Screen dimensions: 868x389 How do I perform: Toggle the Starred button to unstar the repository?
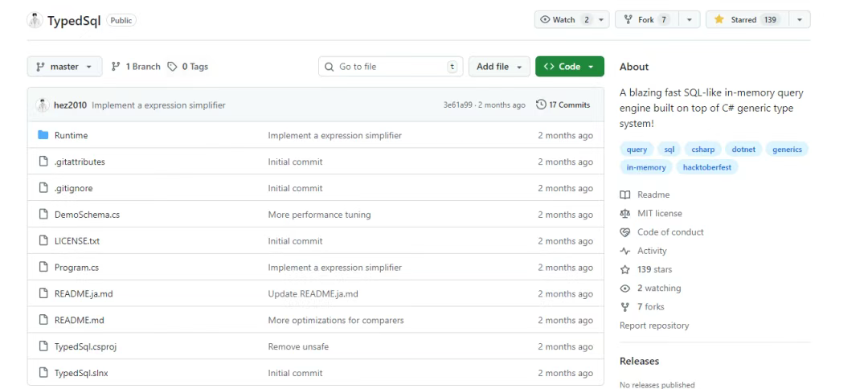click(744, 20)
